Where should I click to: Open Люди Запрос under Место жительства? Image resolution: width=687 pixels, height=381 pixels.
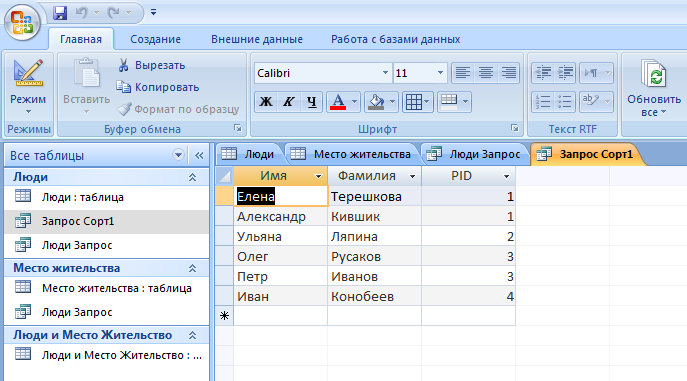click(106, 312)
